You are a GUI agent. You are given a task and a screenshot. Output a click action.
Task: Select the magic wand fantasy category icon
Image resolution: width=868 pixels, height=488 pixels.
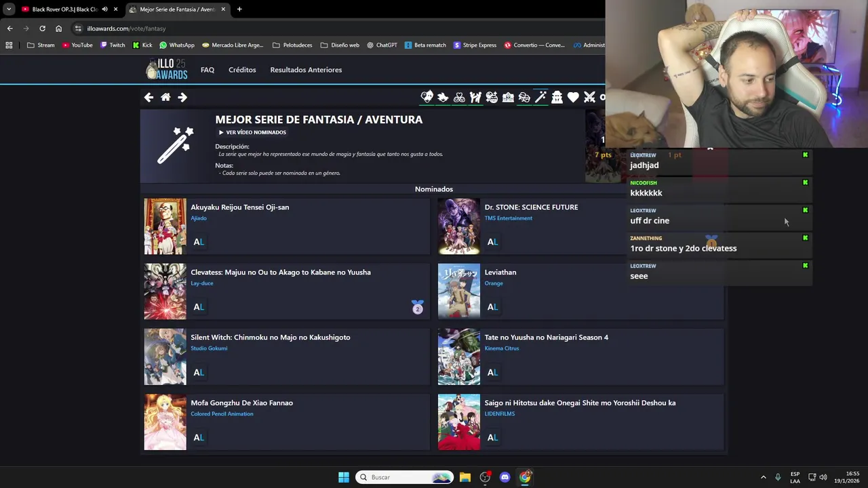point(540,97)
